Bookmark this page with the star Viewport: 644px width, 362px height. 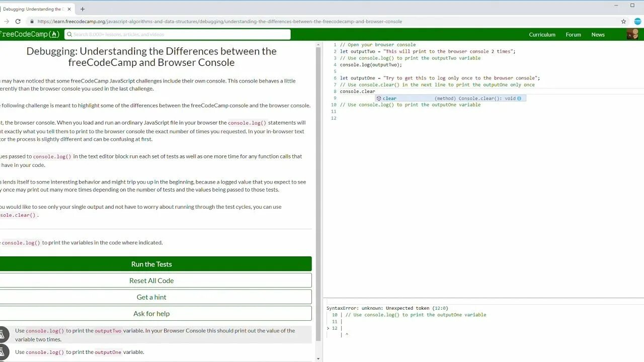click(623, 22)
